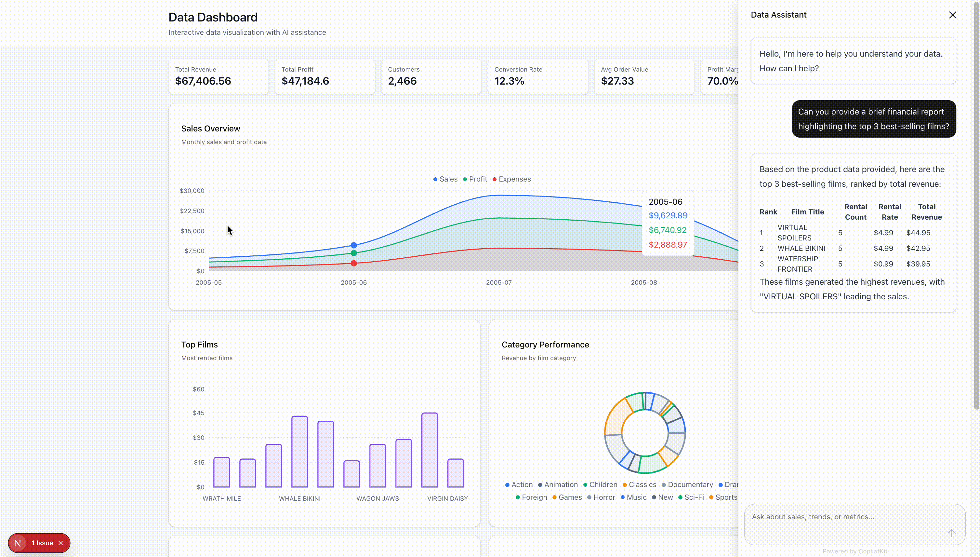Click the blue Sales point on chart
This screenshot has width=980, height=557.
click(353, 245)
